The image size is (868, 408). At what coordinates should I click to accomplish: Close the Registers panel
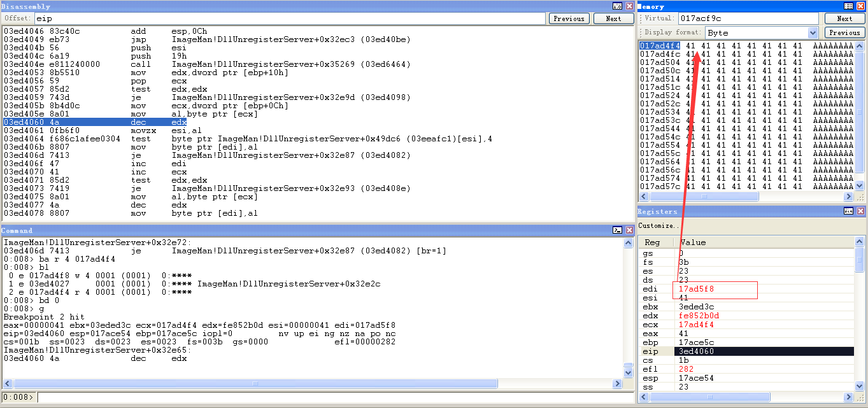tap(860, 211)
